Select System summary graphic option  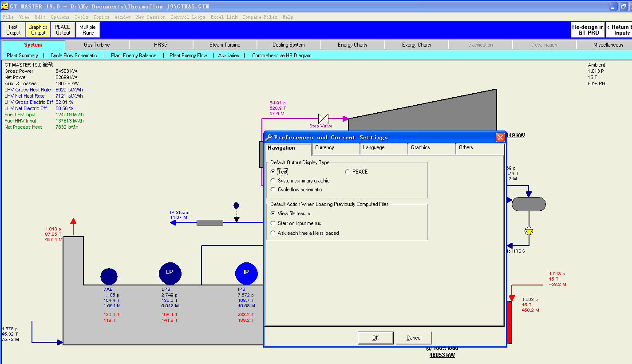300,181
